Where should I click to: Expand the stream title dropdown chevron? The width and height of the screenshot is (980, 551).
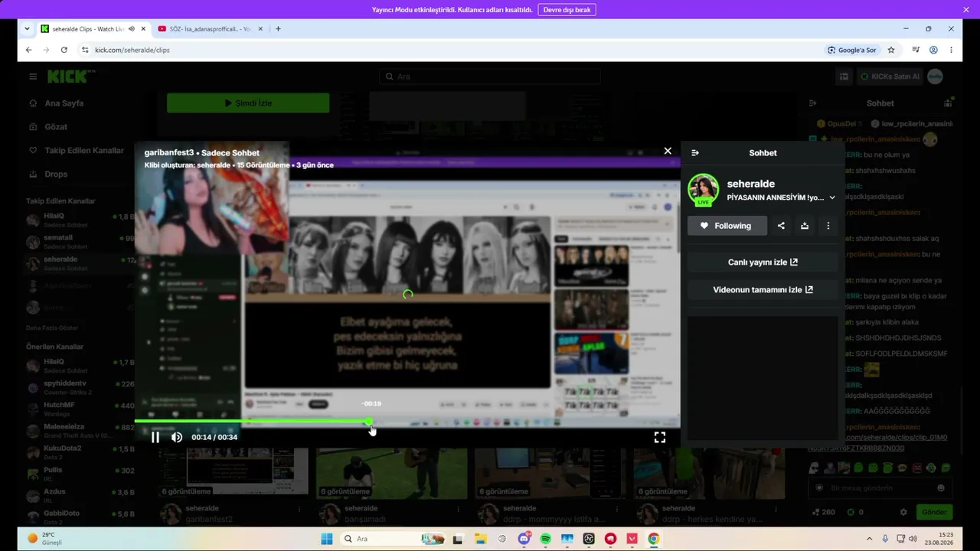point(832,197)
